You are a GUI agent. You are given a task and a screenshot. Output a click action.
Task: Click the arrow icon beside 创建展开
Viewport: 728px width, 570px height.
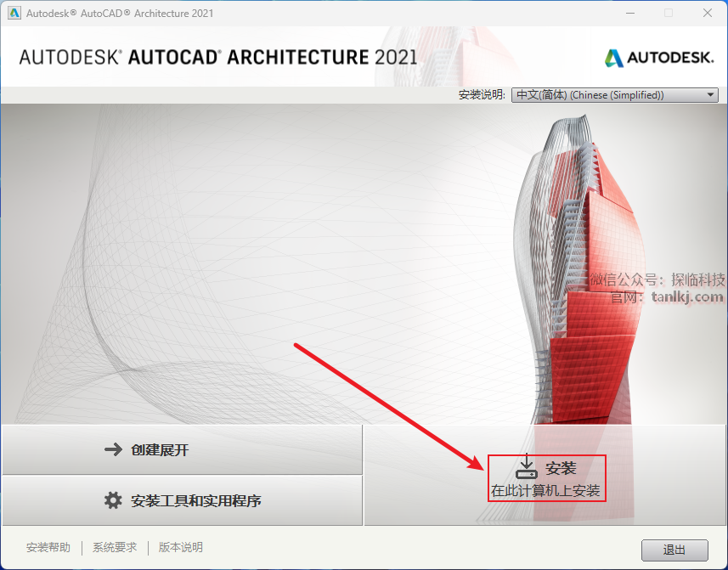tap(113, 449)
